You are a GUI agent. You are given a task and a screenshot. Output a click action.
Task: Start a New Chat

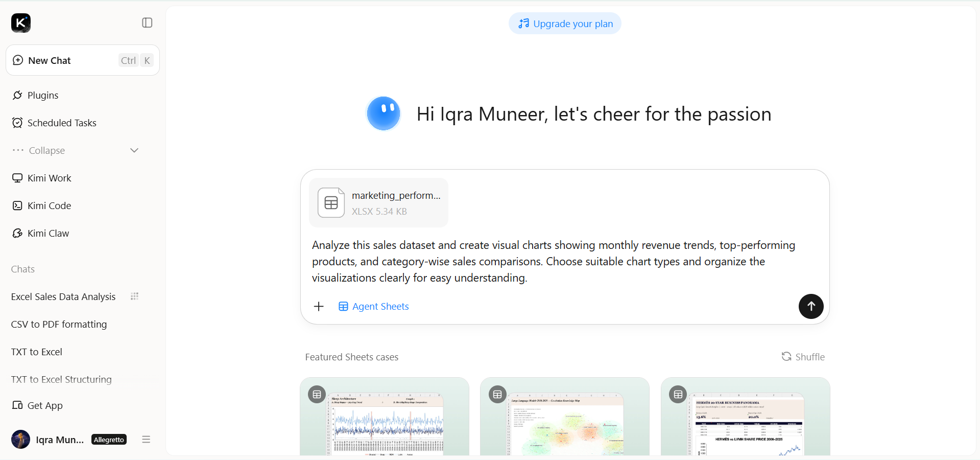tap(83, 60)
